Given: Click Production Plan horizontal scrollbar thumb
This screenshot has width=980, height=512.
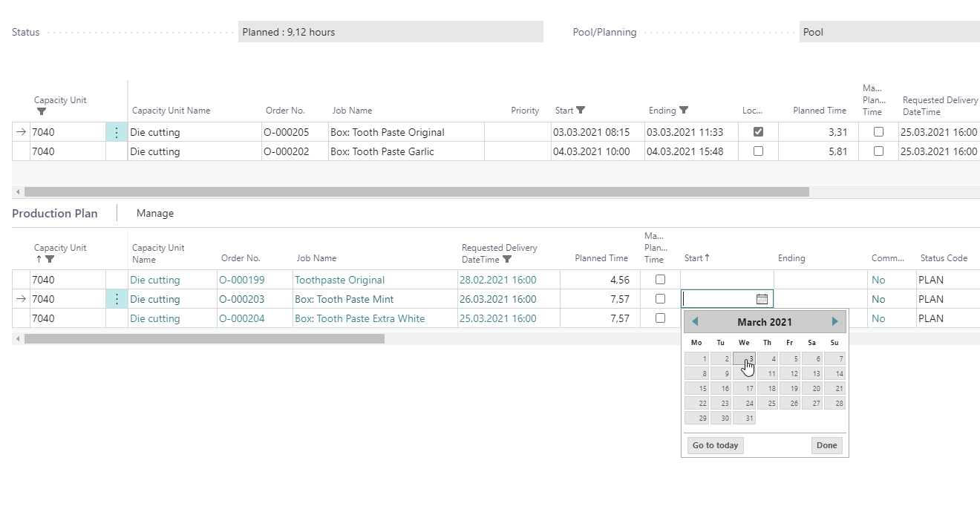Looking at the screenshot, I should (204, 338).
